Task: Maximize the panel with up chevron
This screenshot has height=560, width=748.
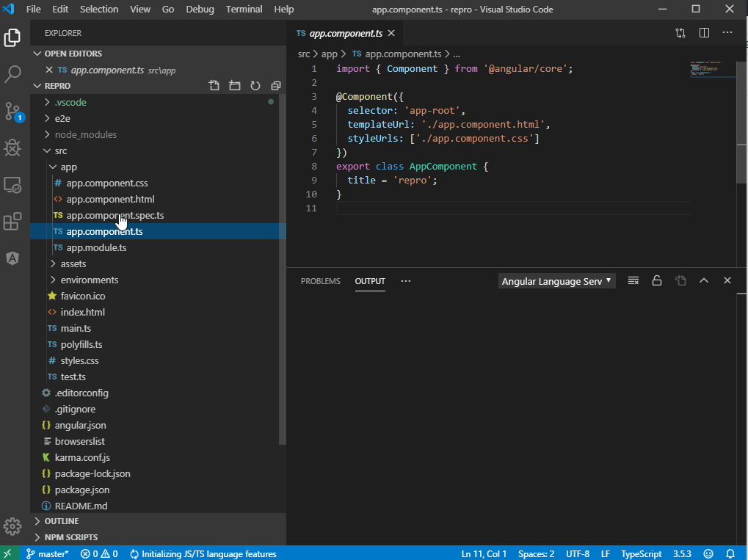Action: click(704, 280)
